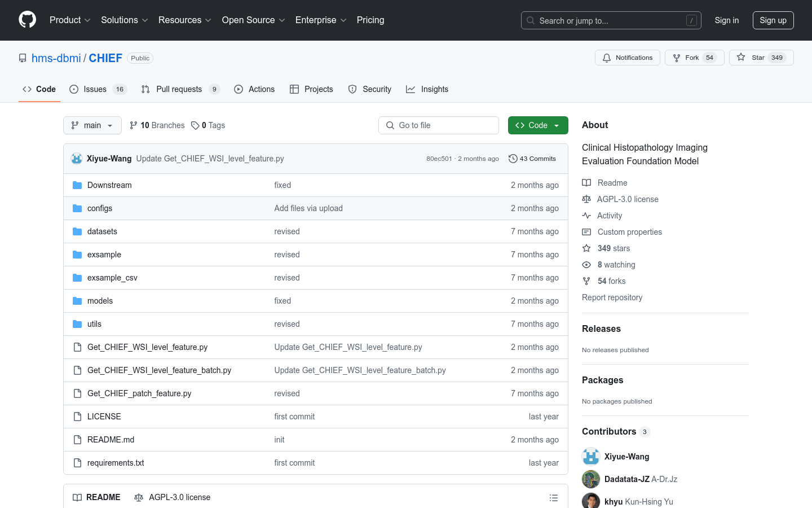This screenshot has height=508, width=812.
Task: Open the Downstream folder
Action: 109,185
